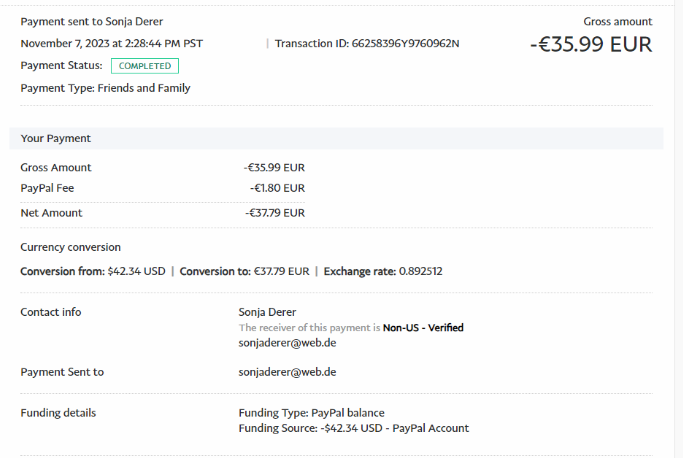
Task: Click Payment Type: Friends and Family text
Action: click(105, 88)
